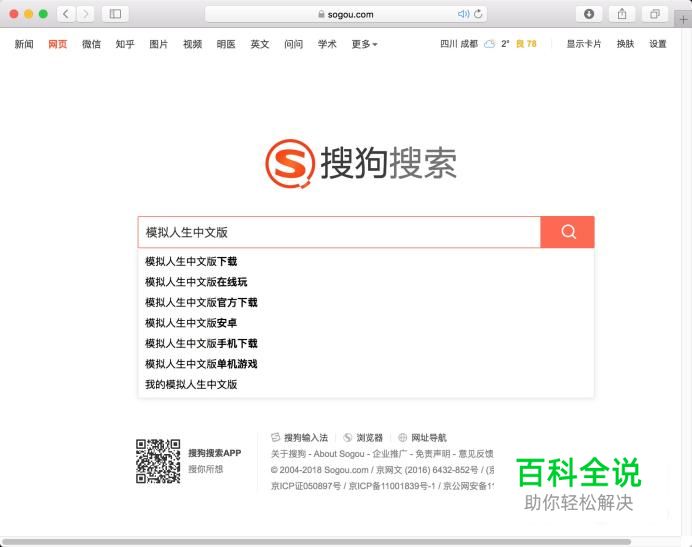The height and width of the screenshot is (547, 692).
Task: Go forward using Safari's forward arrow
Action: click(x=85, y=14)
